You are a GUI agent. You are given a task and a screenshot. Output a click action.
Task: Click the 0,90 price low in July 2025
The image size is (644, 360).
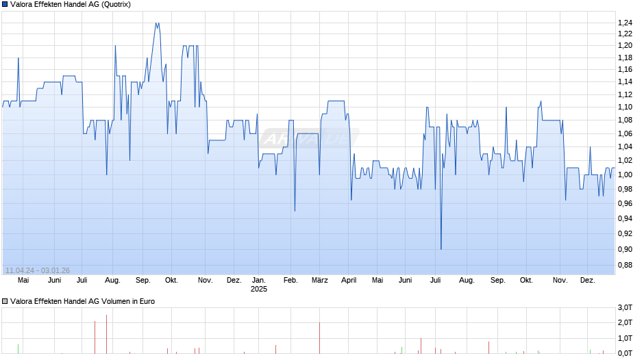(x=441, y=248)
